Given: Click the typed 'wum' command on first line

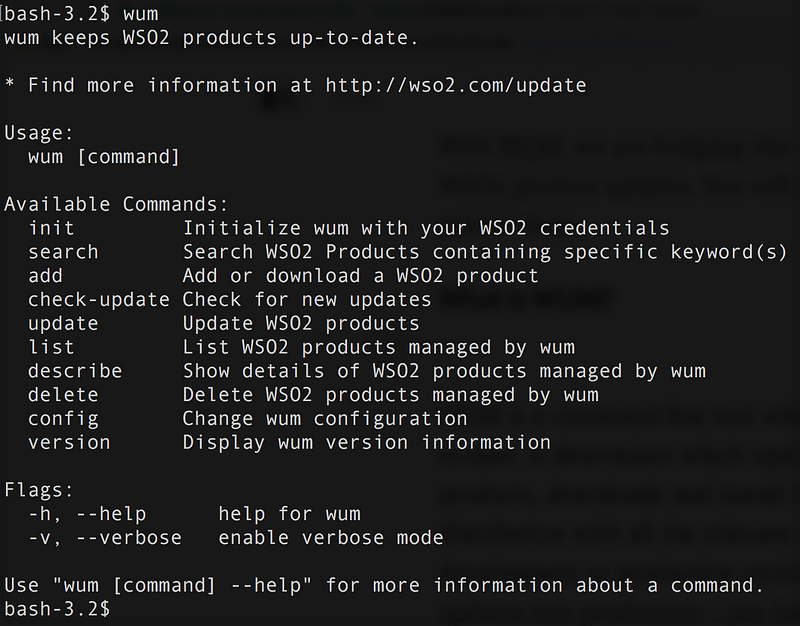Looking at the screenshot, I should click(x=140, y=14).
